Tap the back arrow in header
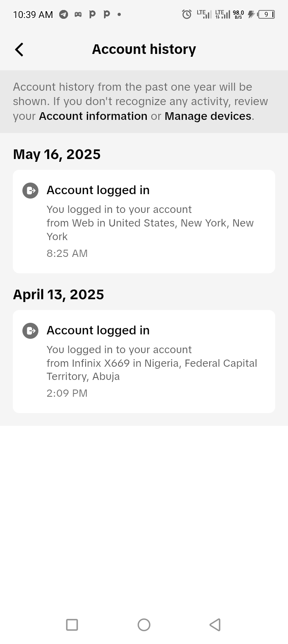Image resolution: width=288 pixels, height=644 pixels. [19, 50]
